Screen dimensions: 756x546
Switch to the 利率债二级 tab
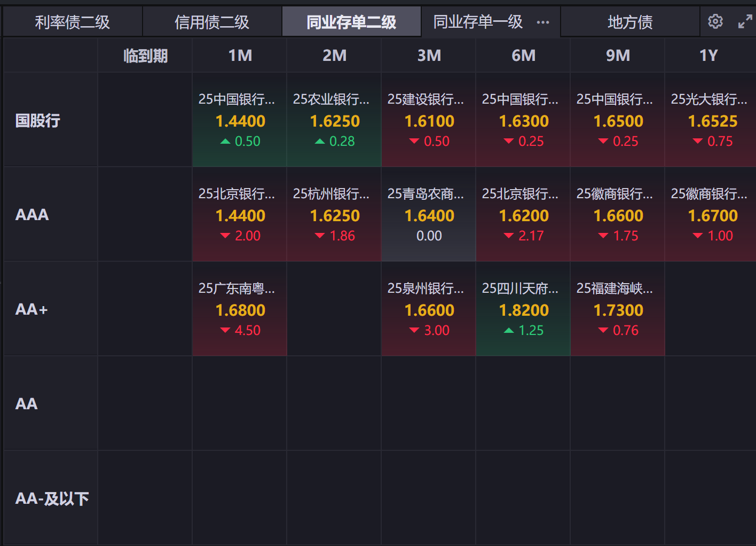point(73,22)
